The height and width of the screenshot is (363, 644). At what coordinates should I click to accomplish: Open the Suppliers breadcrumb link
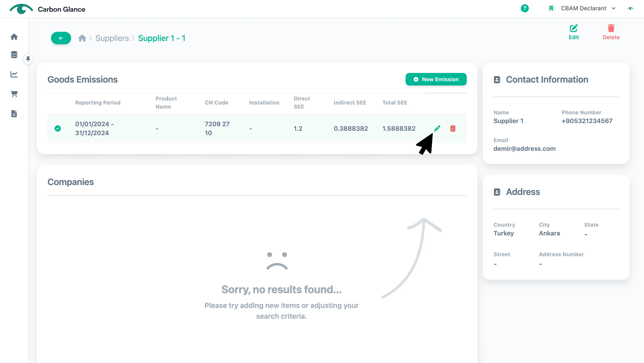point(112,38)
